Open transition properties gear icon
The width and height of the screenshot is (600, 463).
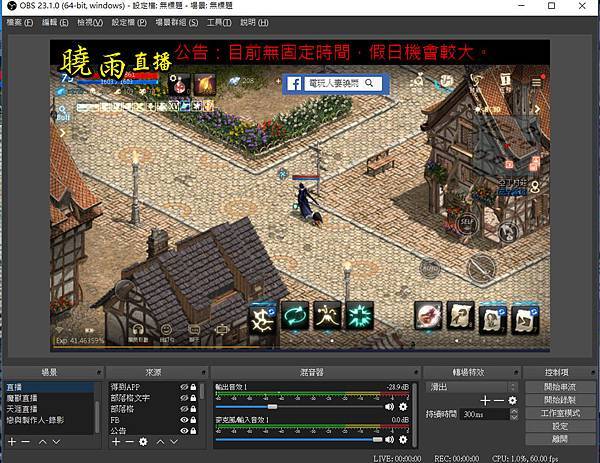(x=512, y=401)
